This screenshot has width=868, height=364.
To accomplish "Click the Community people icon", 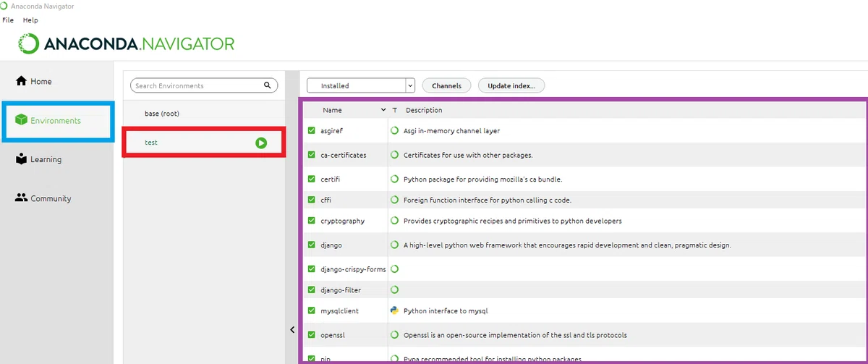I will (x=21, y=198).
